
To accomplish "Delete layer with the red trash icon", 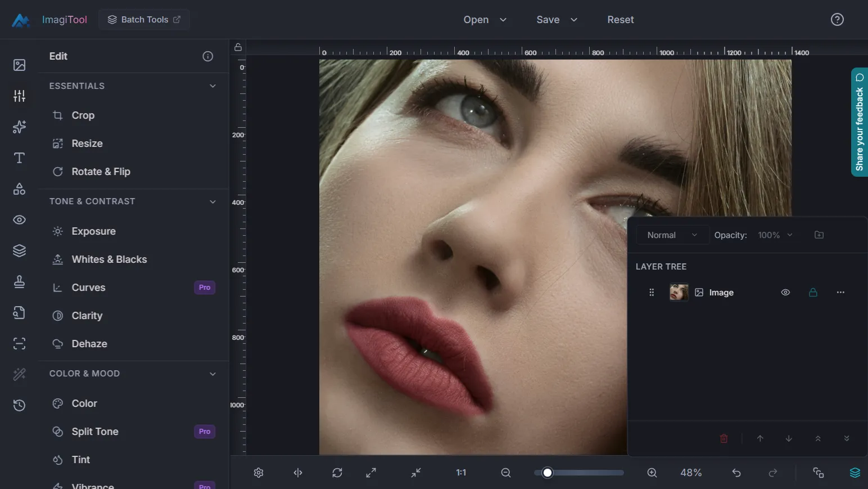I will coord(724,438).
